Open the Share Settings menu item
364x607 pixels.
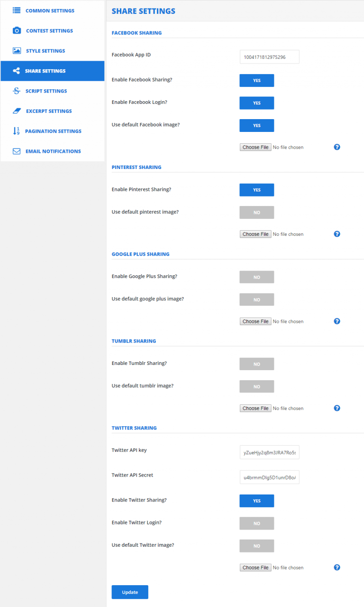click(52, 71)
